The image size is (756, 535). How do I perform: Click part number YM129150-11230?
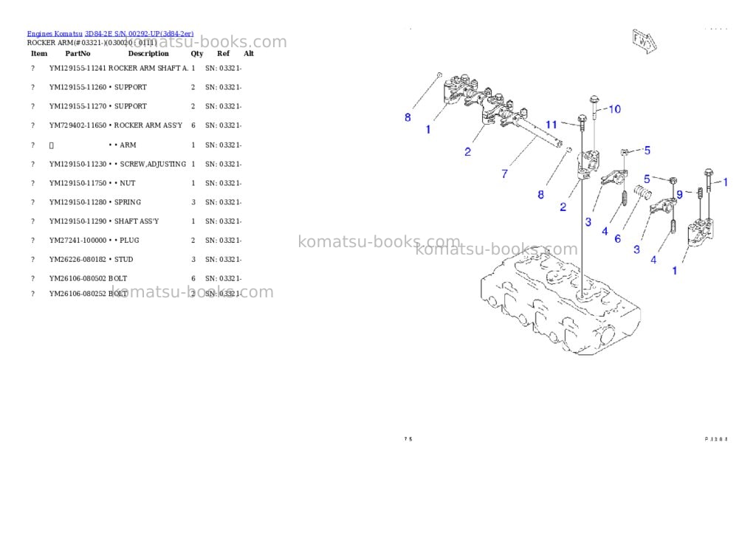coord(78,165)
